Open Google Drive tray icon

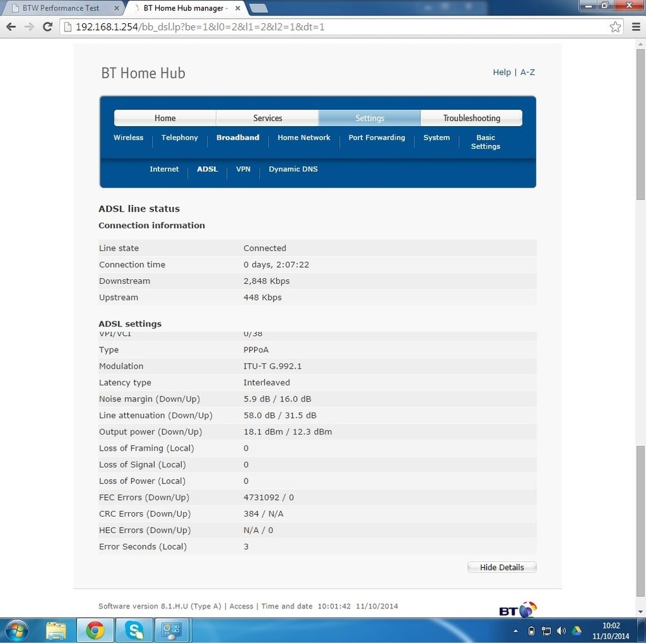point(576,631)
